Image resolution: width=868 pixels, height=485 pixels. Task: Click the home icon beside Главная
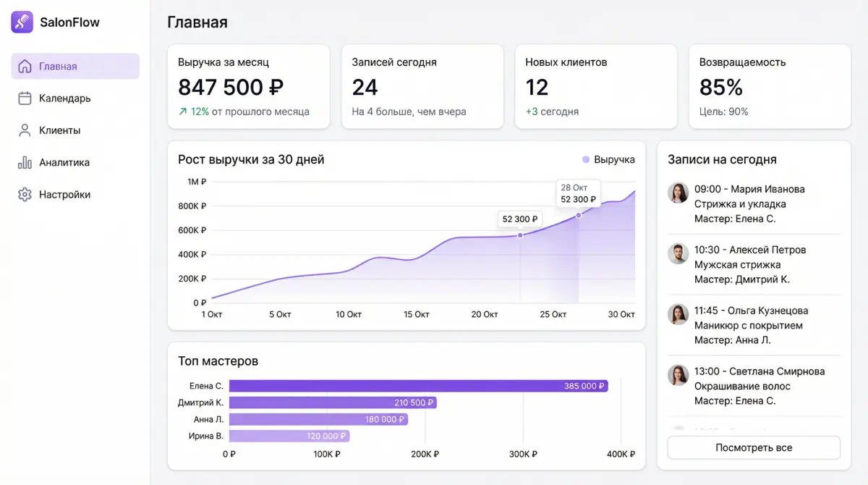(x=25, y=66)
